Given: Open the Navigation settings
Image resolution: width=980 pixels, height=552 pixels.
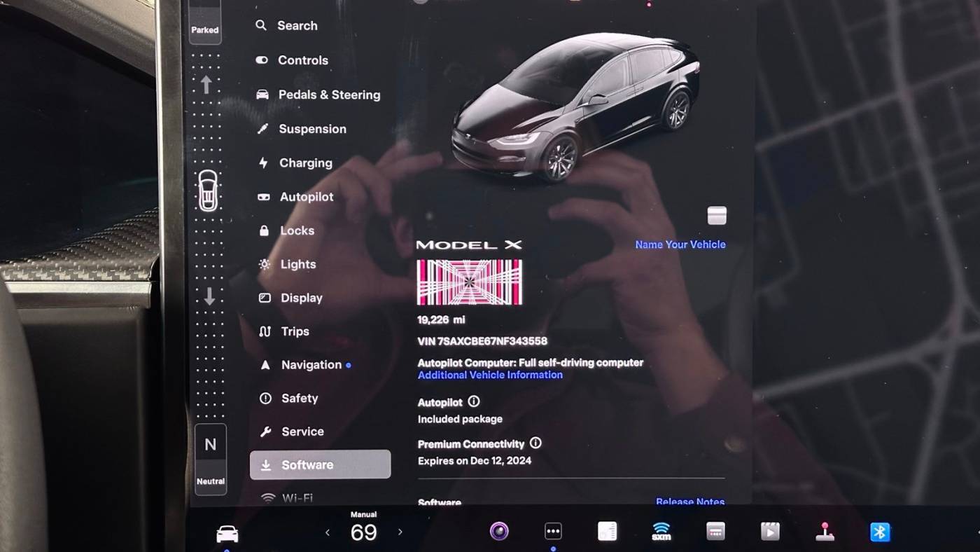Looking at the screenshot, I should [x=305, y=365].
